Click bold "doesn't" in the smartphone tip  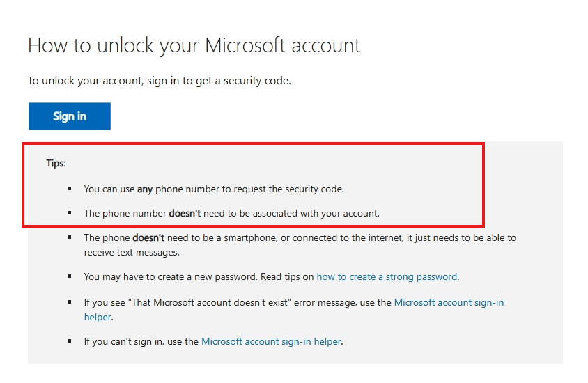(x=148, y=237)
